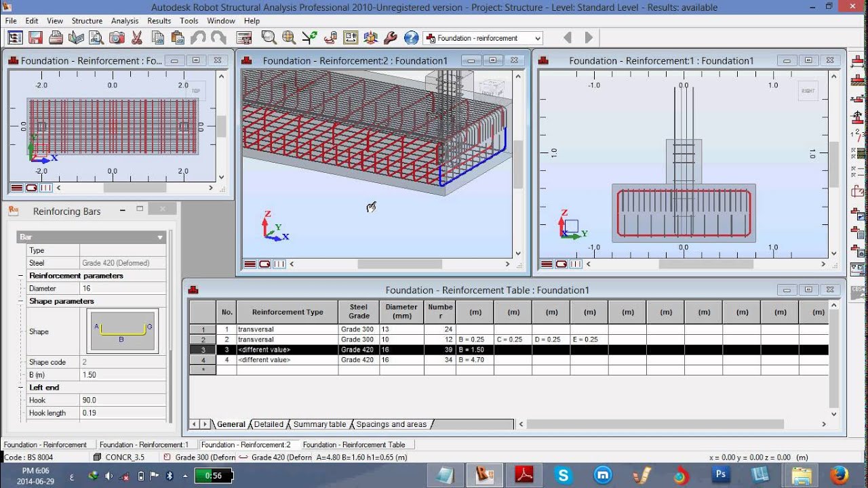This screenshot has height=488, width=868.
Task: Collapse the Left end section
Action: (21, 388)
